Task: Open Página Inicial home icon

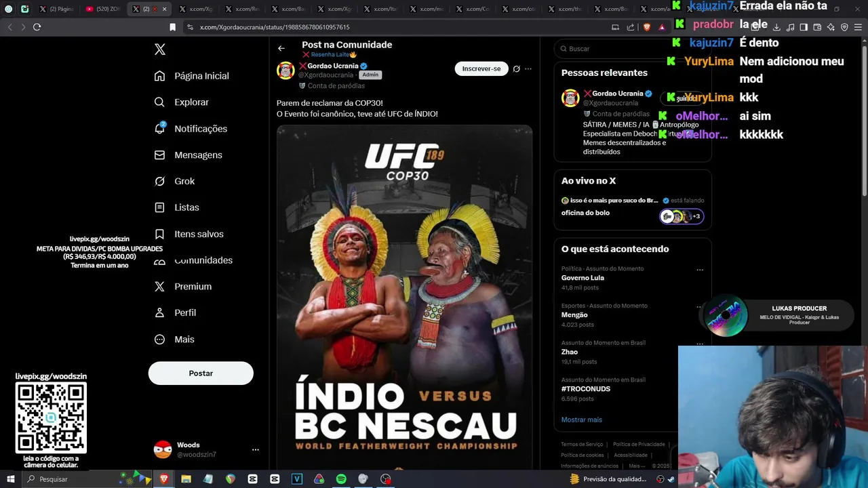Action: coord(159,76)
